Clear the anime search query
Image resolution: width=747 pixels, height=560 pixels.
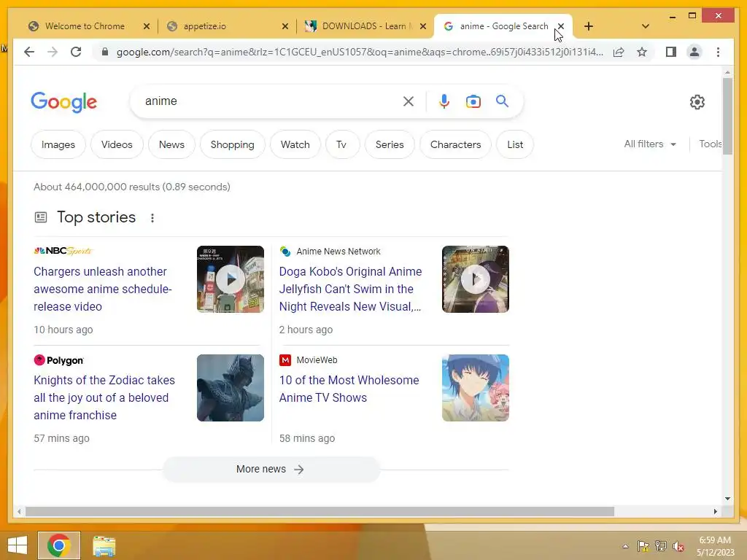[x=409, y=101]
